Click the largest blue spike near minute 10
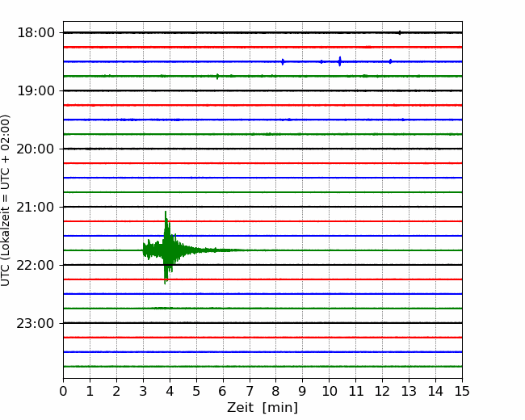This screenshot has height=420, width=525. pos(340,61)
